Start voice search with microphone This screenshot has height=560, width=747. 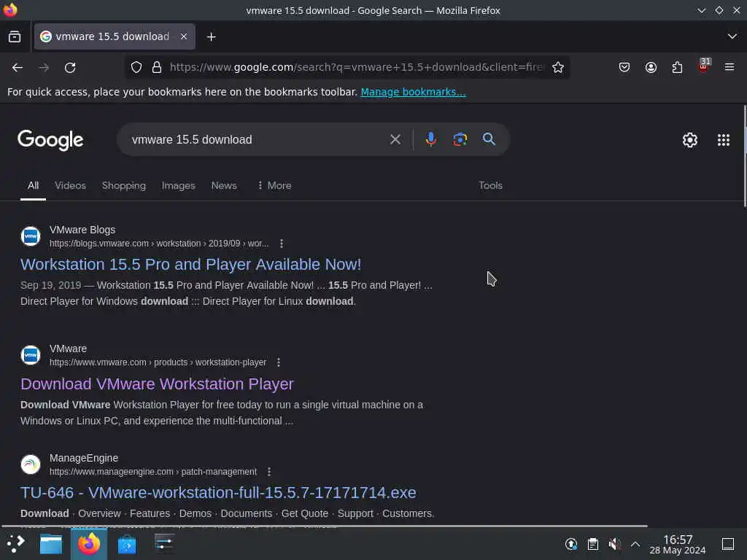(x=430, y=139)
